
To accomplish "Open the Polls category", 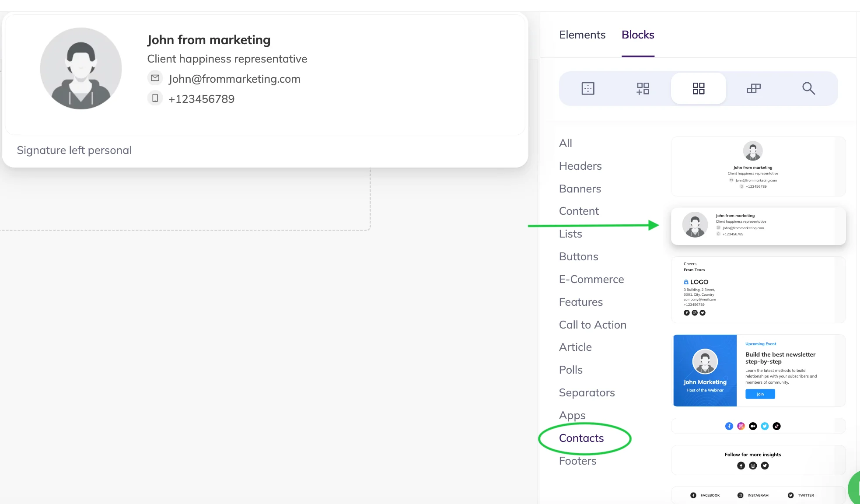I will (571, 370).
